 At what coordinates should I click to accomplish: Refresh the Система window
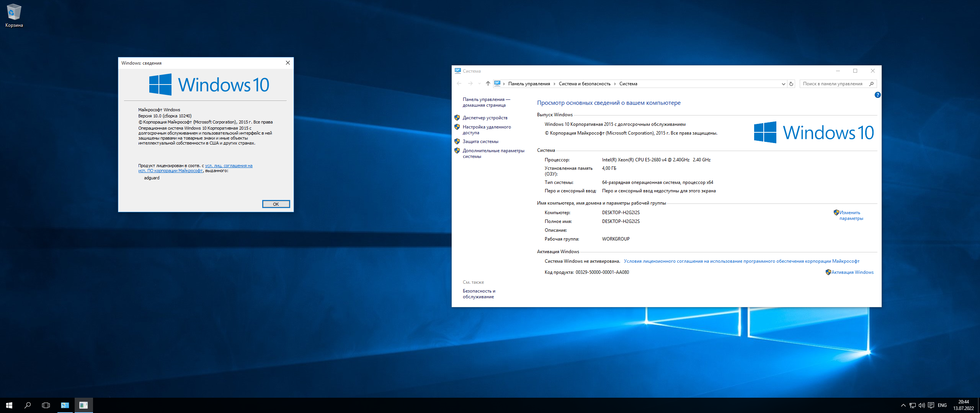click(791, 84)
